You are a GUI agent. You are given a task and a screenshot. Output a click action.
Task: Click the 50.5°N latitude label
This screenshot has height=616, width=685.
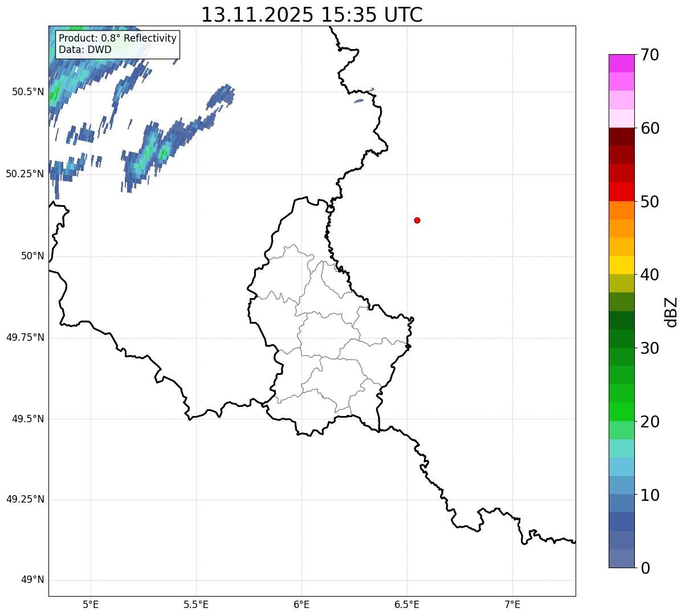[x=28, y=92]
